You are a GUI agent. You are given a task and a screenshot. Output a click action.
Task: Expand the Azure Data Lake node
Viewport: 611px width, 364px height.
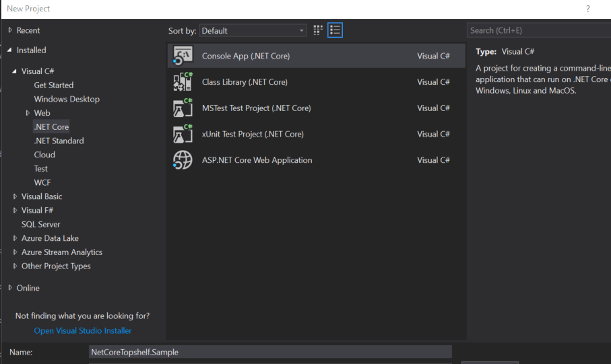click(x=15, y=238)
